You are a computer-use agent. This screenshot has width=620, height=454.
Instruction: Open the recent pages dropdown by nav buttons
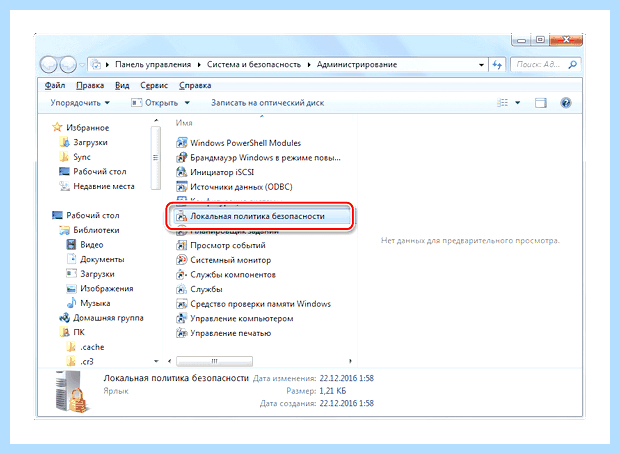pos(82,64)
